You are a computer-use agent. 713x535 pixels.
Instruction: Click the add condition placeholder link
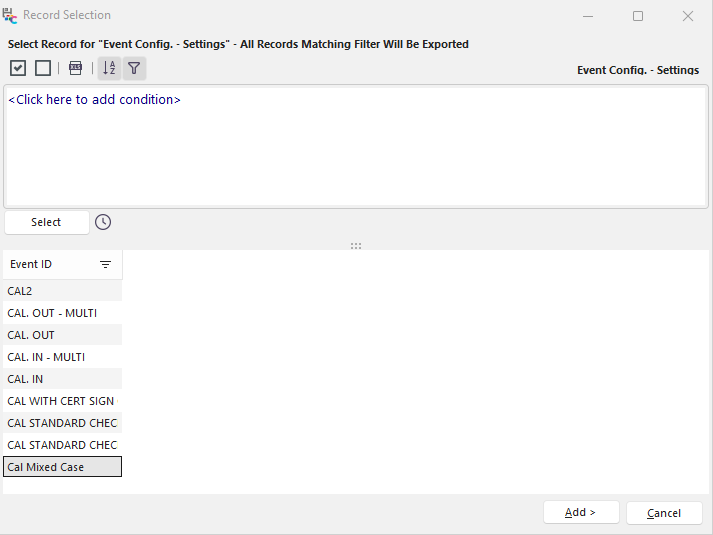(94, 100)
